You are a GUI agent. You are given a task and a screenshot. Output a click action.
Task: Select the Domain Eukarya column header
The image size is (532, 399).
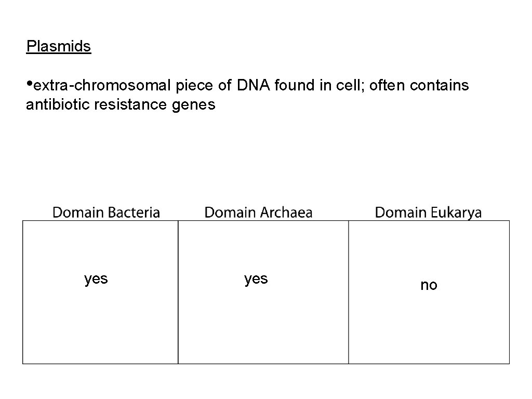(428, 212)
